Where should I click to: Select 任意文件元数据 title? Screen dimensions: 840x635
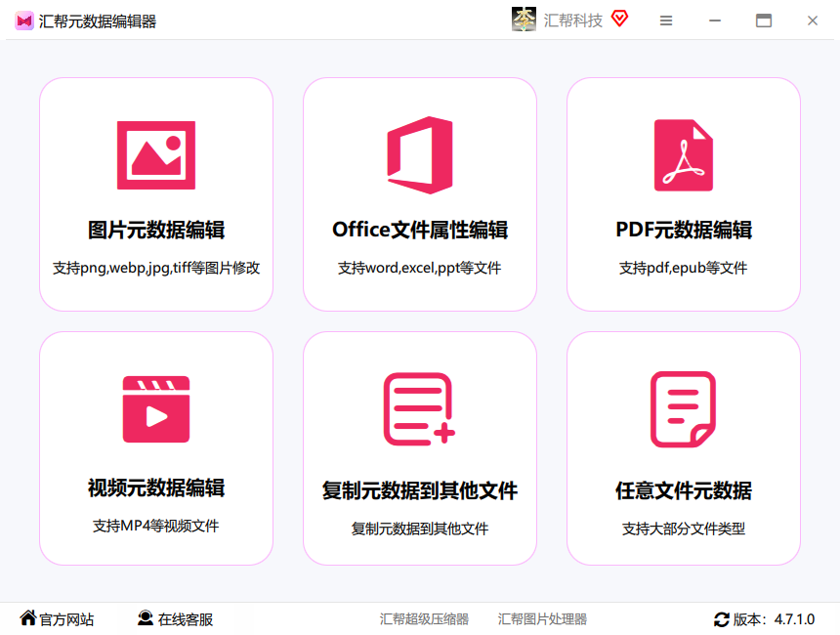pyautogui.click(x=684, y=490)
